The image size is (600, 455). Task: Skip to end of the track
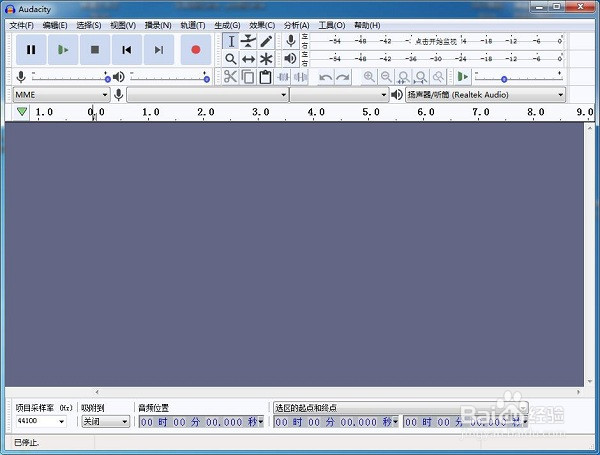point(159,50)
